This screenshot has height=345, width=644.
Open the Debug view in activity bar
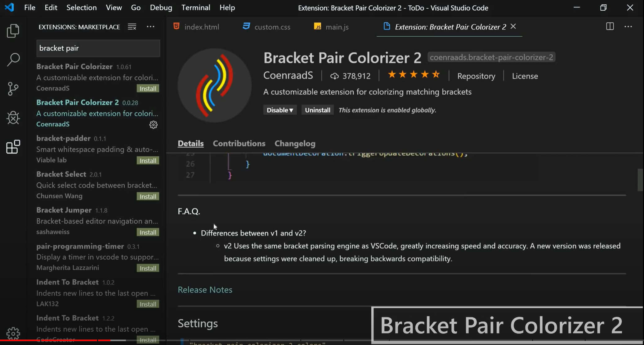coord(13,118)
